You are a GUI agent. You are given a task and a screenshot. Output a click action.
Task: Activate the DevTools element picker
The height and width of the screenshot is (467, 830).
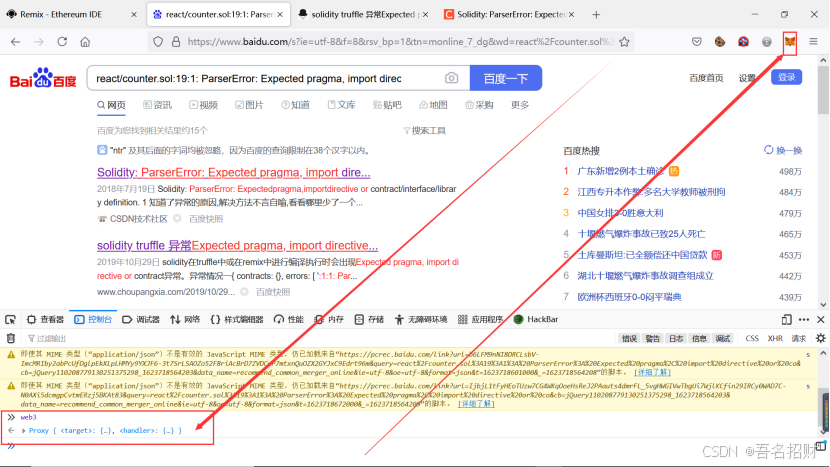10,319
